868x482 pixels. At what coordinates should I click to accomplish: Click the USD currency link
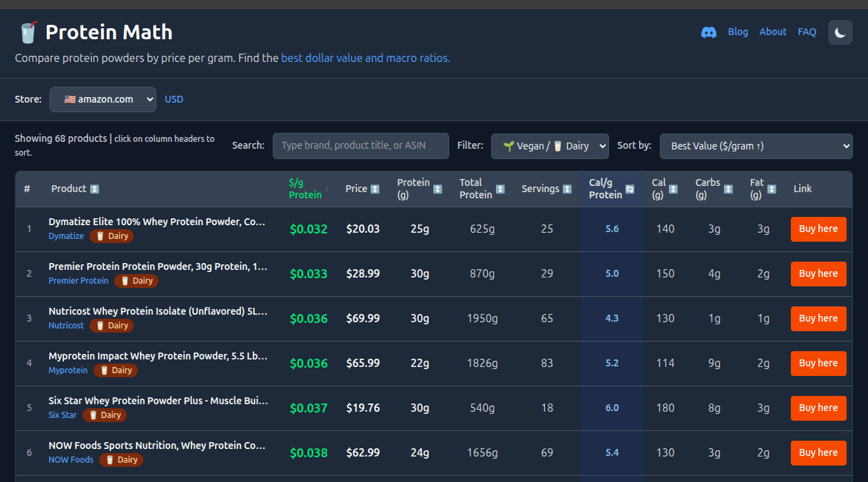(x=174, y=99)
